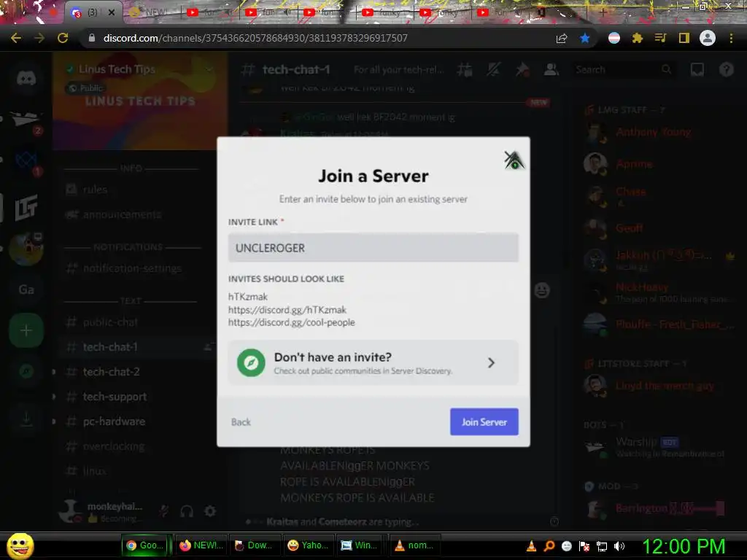Reload the Discord page
747x560 pixels.
pyautogui.click(x=63, y=38)
